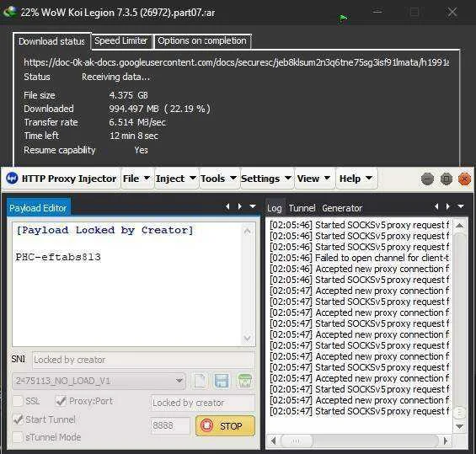This screenshot has height=454, width=476.
Task: Toggle the SSL checkbox
Action: coord(18,401)
